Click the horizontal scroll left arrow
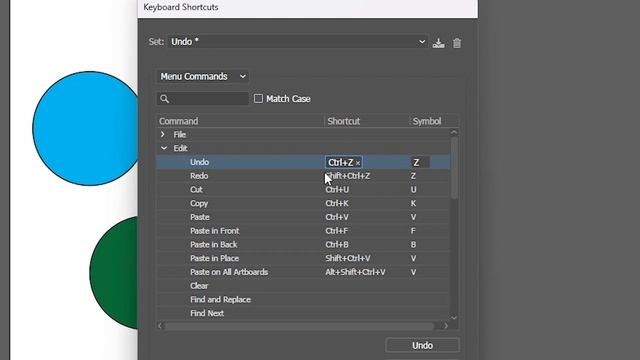Viewport: 640px width, 360px height. (160, 326)
